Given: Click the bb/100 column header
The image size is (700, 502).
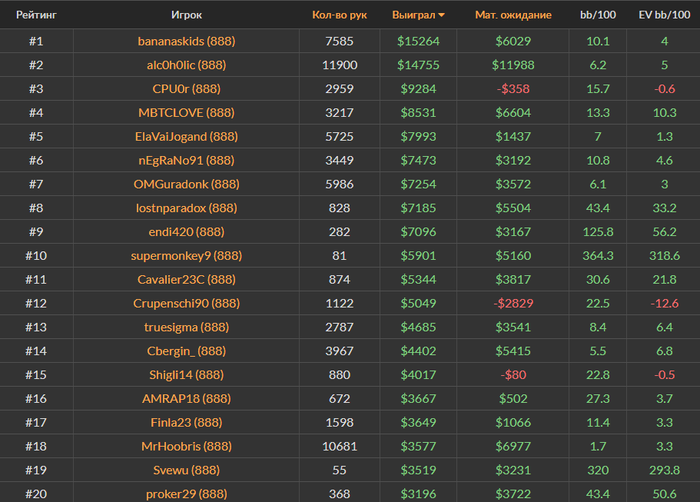Looking at the screenshot, I should point(598,15).
